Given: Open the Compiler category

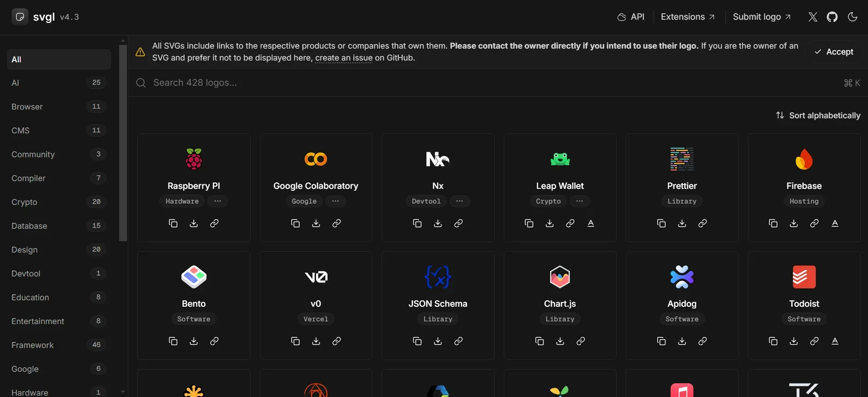Looking at the screenshot, I should [x=59, y=178].
